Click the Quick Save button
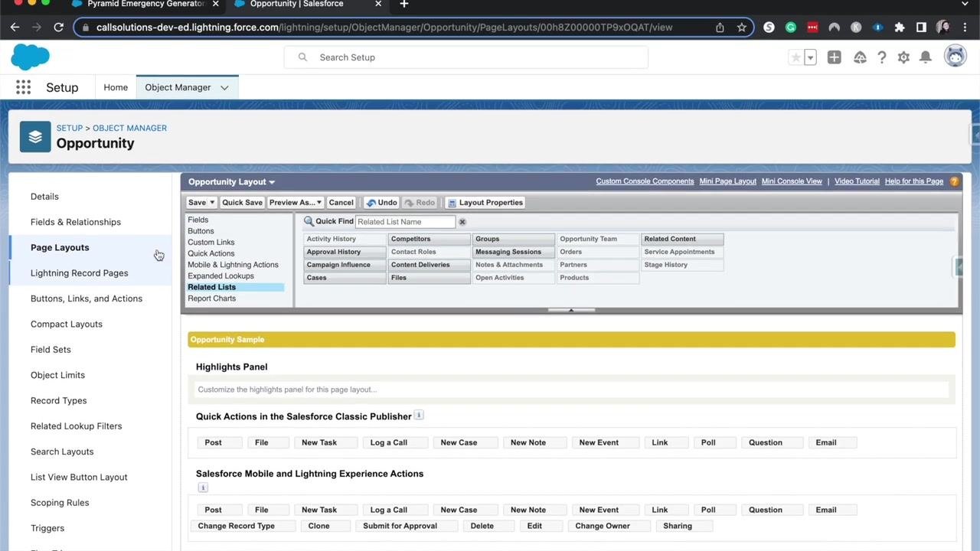The height and width of the screenshot is (551, 980). coord(242,203)
